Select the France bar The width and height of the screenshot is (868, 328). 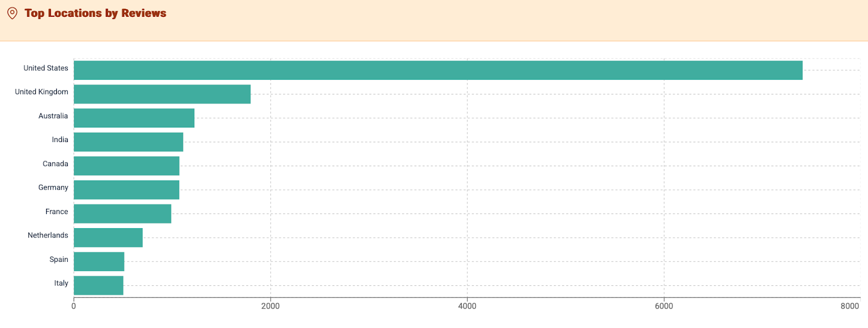(123, 214)
